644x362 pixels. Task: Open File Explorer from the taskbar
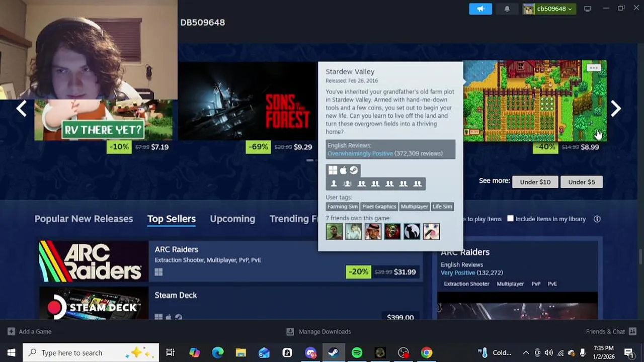(240, 352)
